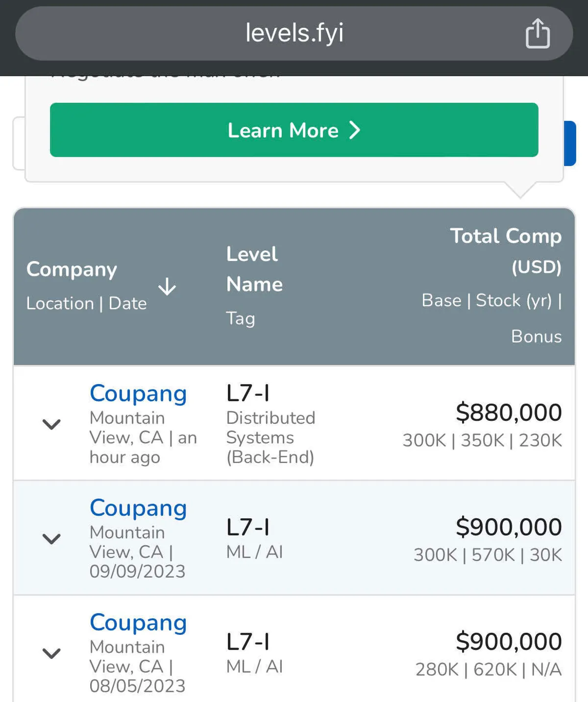Click ML / AI tag in 09/09/2023 row
The height and width of the screenshot is (702, 588).
click(254, 552)
